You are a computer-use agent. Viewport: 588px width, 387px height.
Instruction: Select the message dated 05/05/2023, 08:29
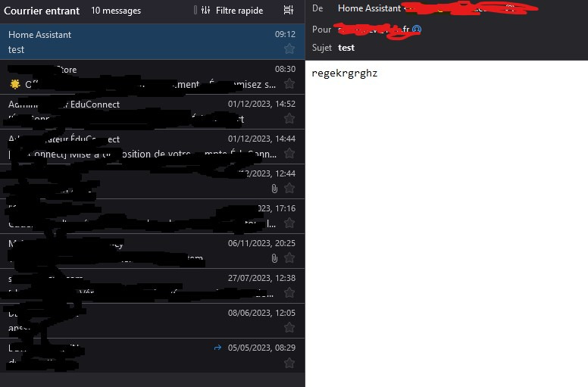(x=152, y=355)
